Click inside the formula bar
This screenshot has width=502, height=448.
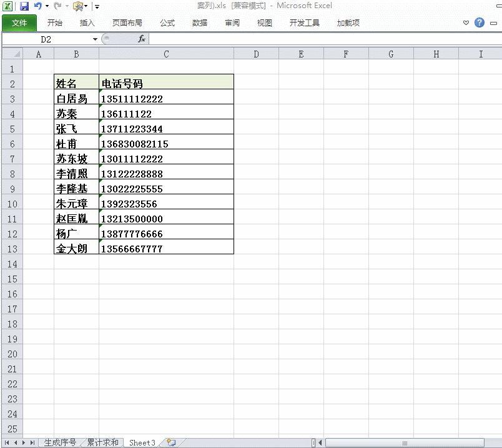pos(325,39)
